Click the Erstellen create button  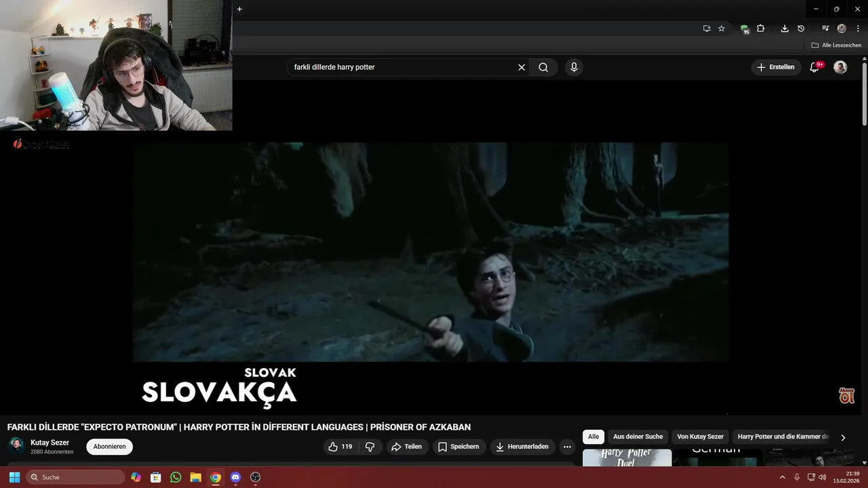point(776,67)
